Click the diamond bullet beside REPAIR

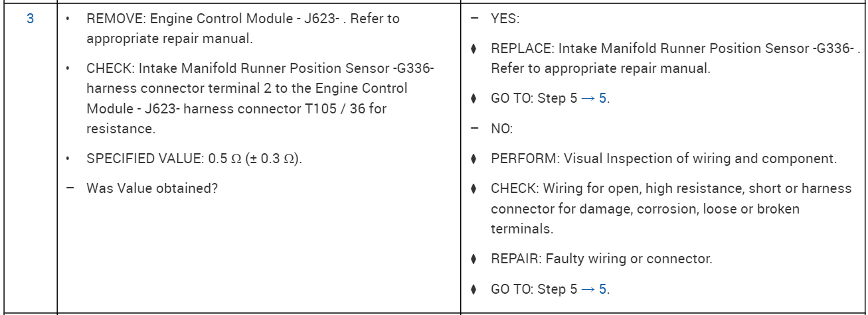coord(474,259)
